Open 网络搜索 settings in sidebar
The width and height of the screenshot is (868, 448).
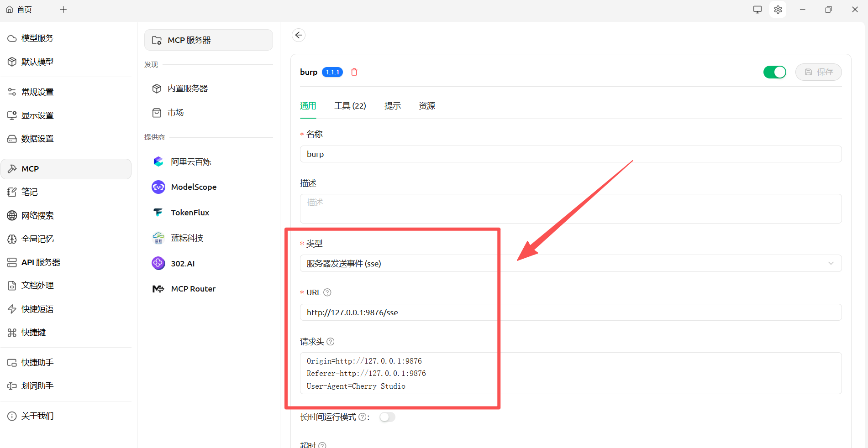(37, 216)
